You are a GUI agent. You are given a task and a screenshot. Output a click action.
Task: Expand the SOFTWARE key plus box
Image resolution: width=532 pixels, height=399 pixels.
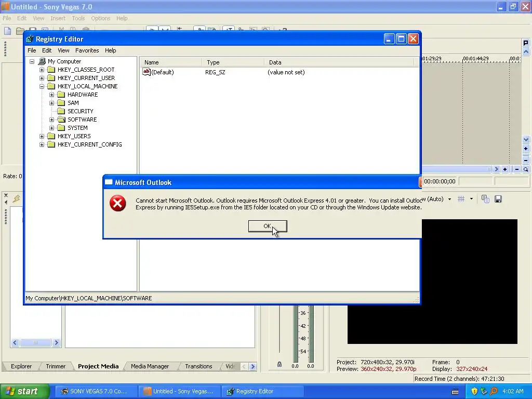(51, 120)
